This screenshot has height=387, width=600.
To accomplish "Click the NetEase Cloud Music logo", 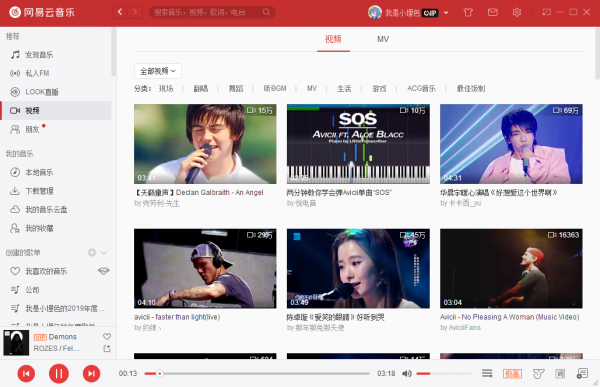I will point(42,12).
